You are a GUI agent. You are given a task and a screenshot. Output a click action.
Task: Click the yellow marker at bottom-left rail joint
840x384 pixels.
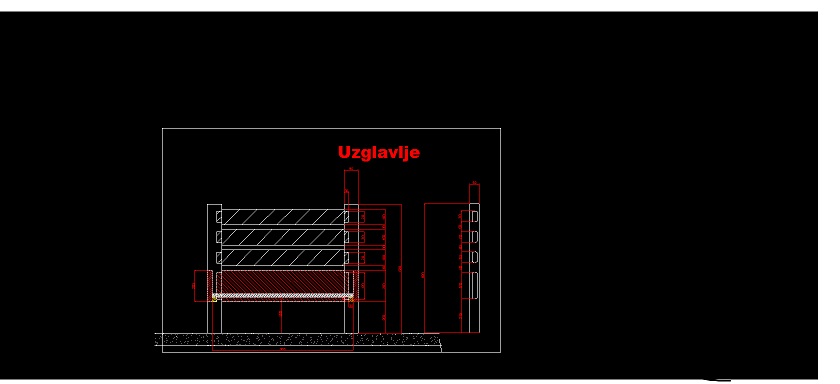click(x=214, y=299)
